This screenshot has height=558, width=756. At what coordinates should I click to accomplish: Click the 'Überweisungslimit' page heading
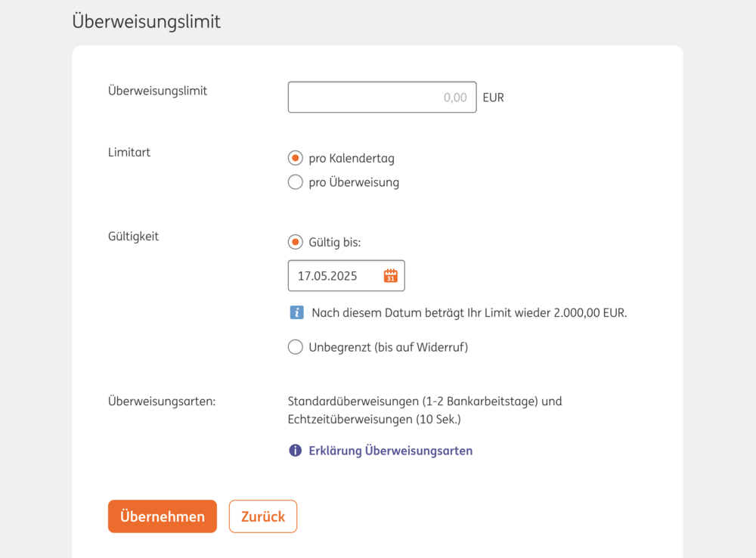pyautogui.click(x=147, y=21)
